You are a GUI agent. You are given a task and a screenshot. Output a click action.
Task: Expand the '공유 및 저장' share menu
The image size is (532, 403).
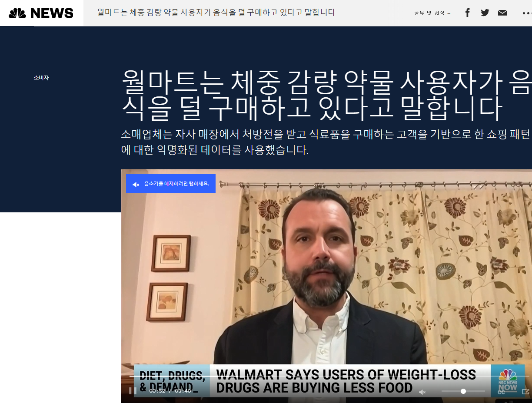pyautogui.click(x=432, y=13)
